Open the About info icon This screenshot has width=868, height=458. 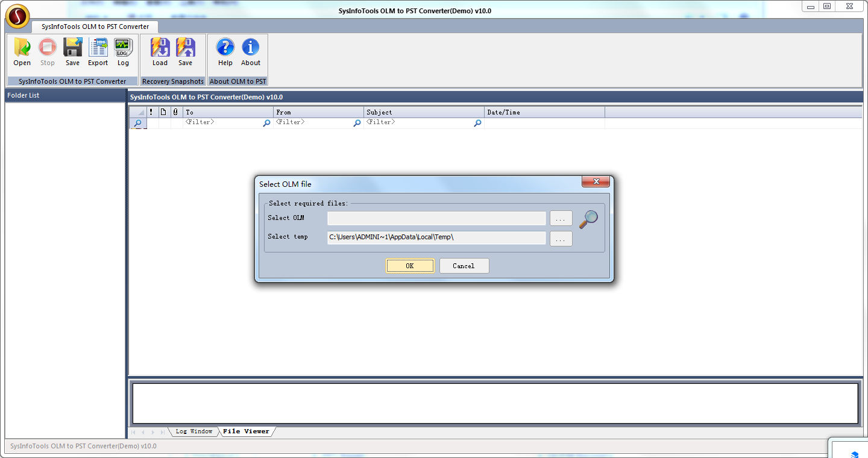[x=251, y=52]
